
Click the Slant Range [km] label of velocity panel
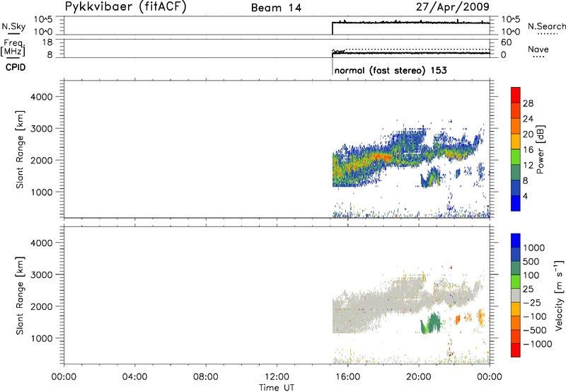(20, 296)
